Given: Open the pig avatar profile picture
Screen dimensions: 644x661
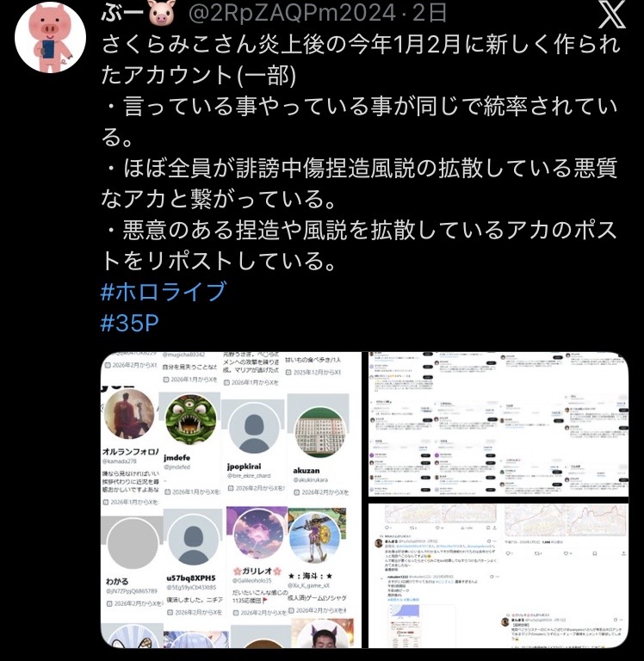Looking at the screenshot, I should 50,38.
